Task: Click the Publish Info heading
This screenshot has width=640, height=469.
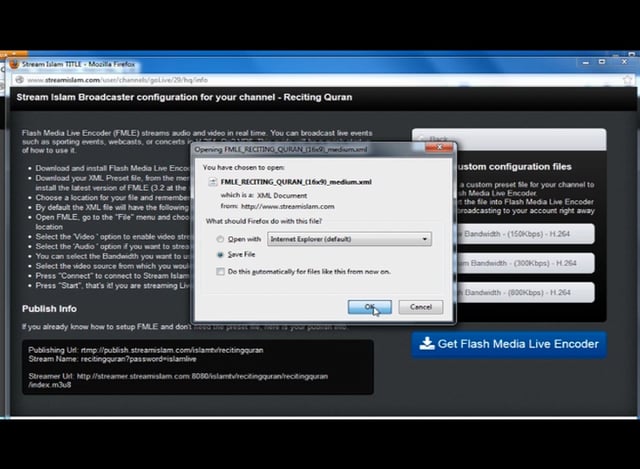Action: pyautogui.click(x=49, y=309)
